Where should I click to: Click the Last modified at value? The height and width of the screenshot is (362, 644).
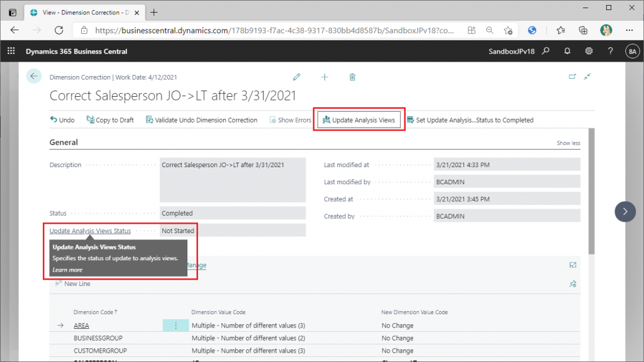(x=507, y=165)
